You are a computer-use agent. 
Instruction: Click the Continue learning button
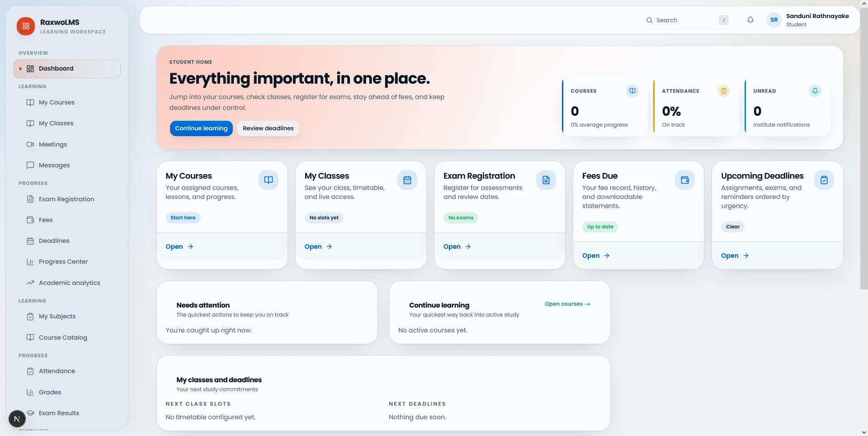click(x=201, y=128)
